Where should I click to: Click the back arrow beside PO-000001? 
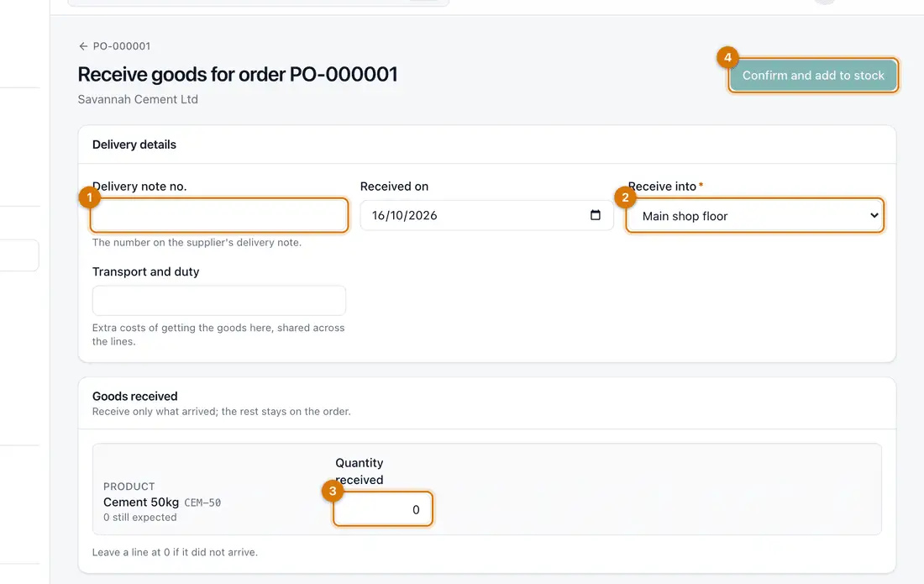[83, 46]
